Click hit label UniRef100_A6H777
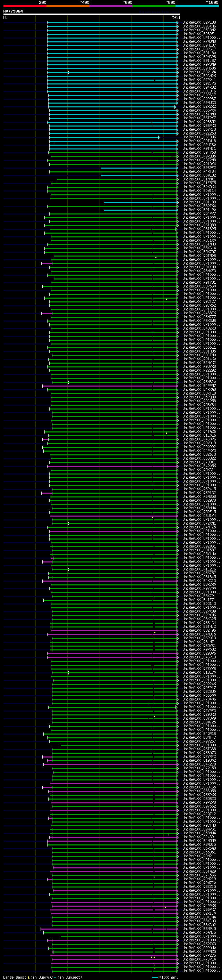222x980 pixels. point(199,317)
